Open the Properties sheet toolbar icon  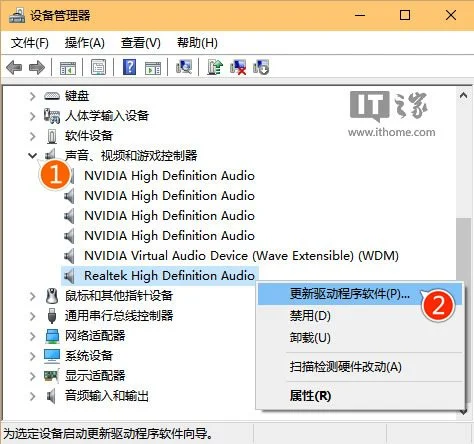[99, 68]
